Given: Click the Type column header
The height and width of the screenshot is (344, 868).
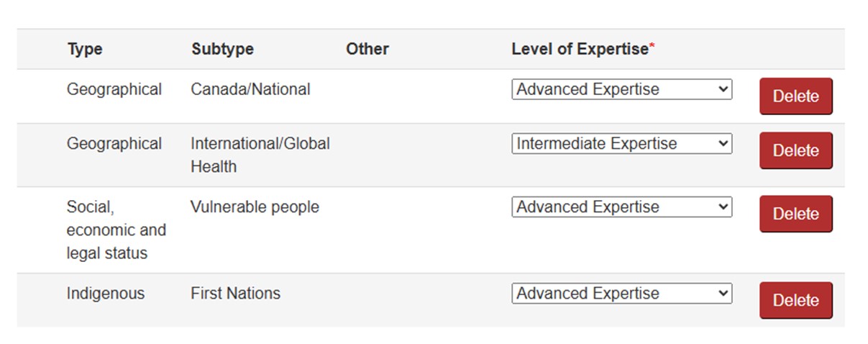Looking at the screenshot, I should pyautogui.click(x=85, y=49).
